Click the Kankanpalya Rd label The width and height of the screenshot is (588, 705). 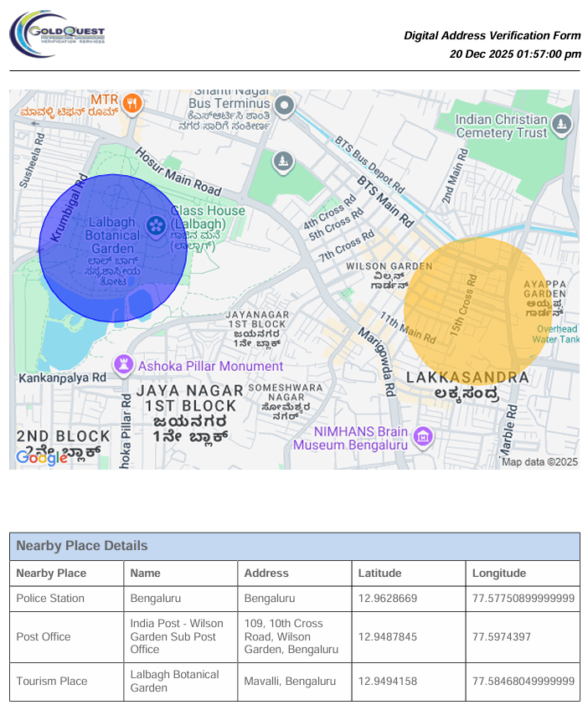63,378
